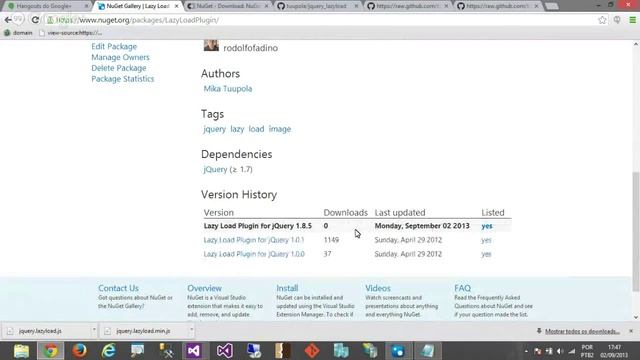Viewport: 640px width, 360px height.
Task: Open rodolfofadino owner profile
Action: click(x=251, y=48)
